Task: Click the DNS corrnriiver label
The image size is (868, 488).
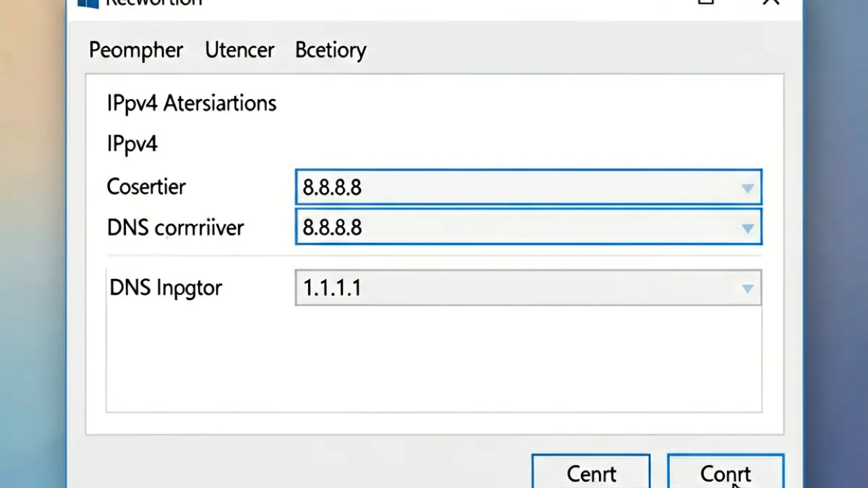Action: [176, 228]
